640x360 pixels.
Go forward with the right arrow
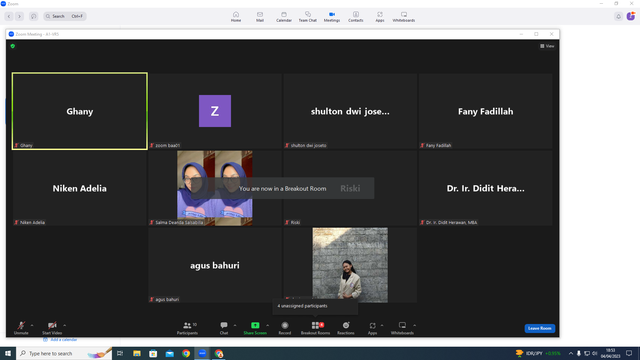[x=19, y=16]
